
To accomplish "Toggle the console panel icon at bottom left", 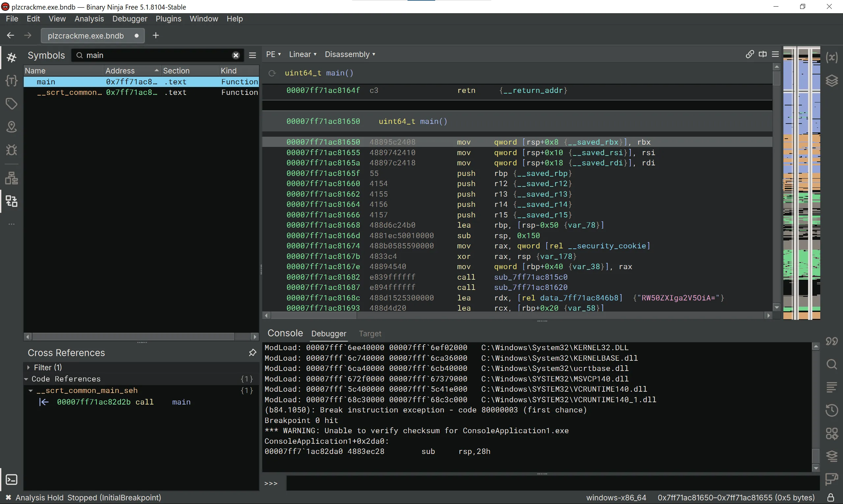I will point(12,480).
